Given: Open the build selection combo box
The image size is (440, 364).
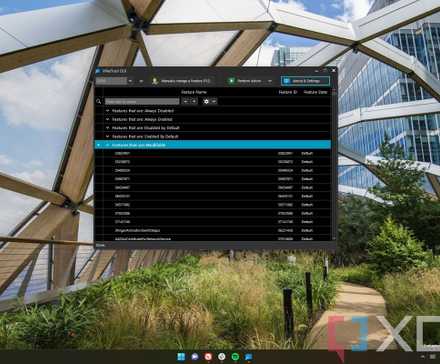Looking at the screenshot, I should pos(114,81).
